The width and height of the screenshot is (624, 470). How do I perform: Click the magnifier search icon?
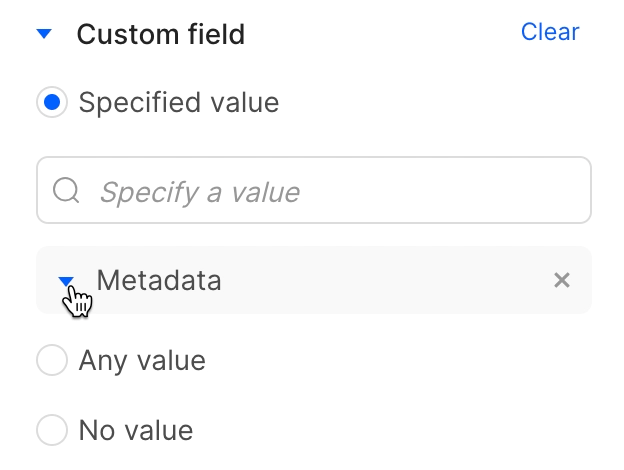[66, 190]
